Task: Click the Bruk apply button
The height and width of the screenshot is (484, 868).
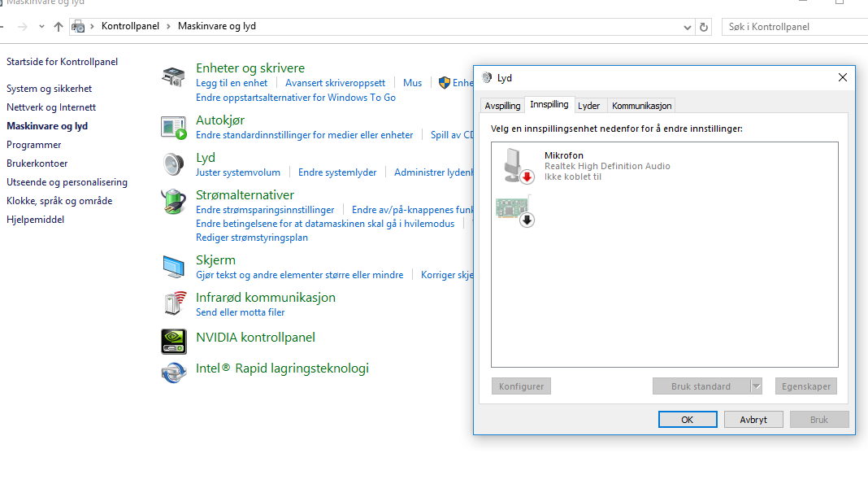Action: coord(819,420)
